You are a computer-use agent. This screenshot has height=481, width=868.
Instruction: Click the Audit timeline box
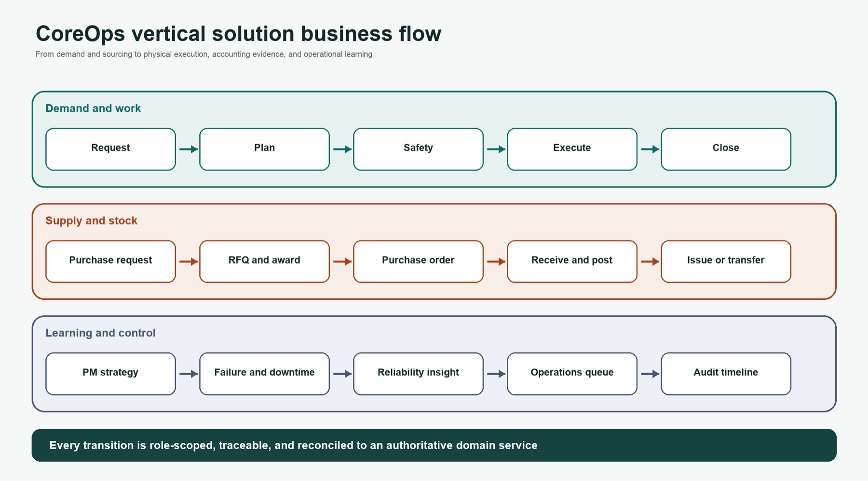[x=726, y=374]
